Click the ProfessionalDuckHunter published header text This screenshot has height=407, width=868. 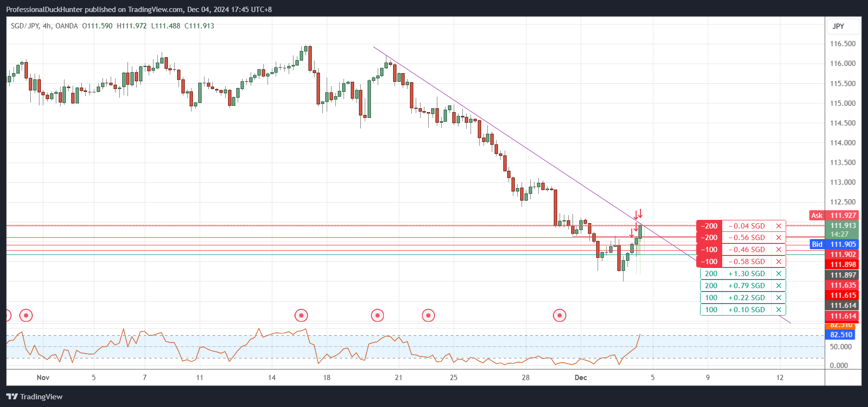coord(139,10)
